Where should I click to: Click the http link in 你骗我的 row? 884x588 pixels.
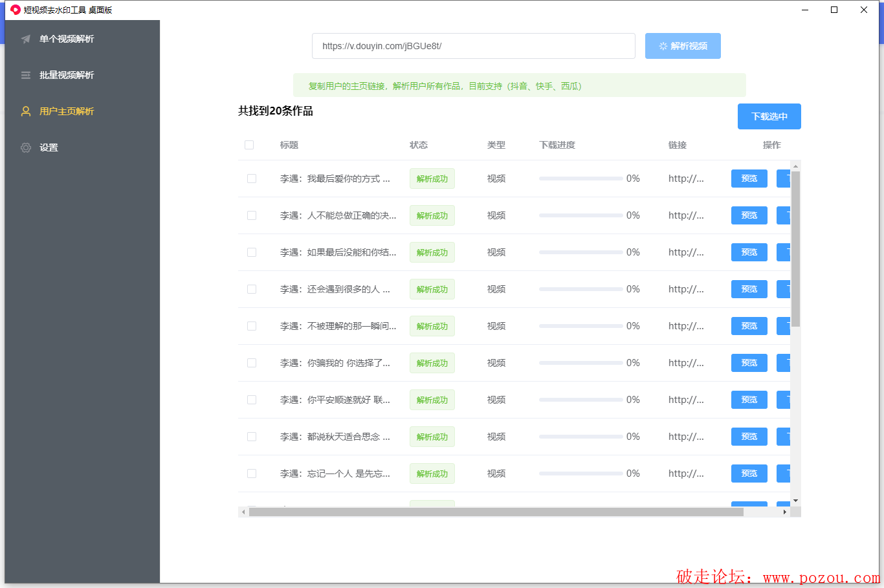(686, 363)
